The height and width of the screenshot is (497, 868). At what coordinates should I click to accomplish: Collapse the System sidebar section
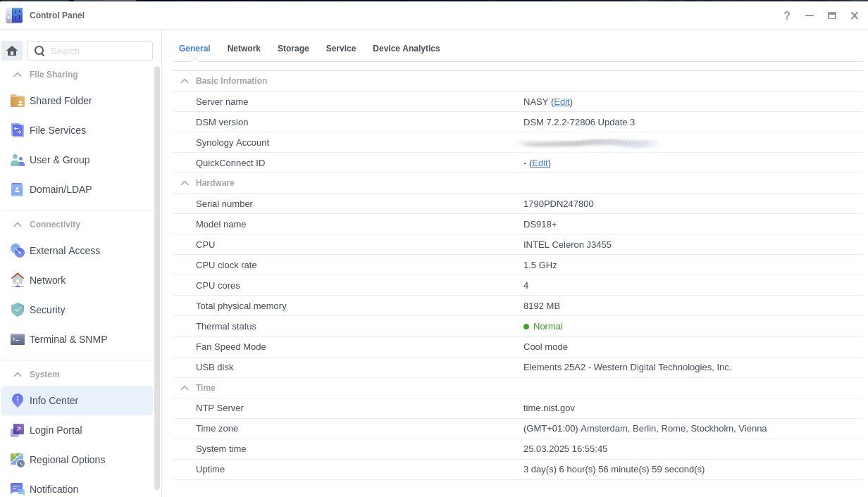pyautogui.click(x=18, y=375)
